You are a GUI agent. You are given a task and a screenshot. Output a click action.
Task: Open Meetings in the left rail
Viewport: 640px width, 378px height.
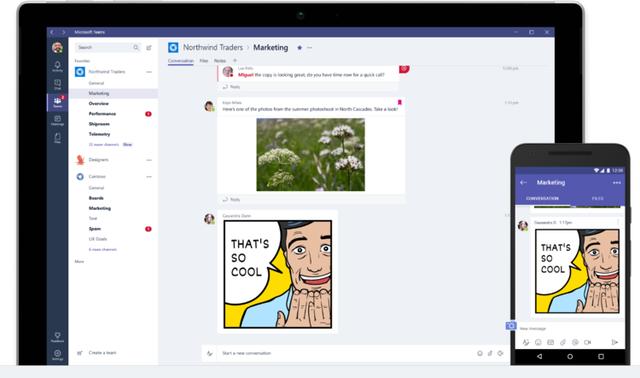coord(58,120)
